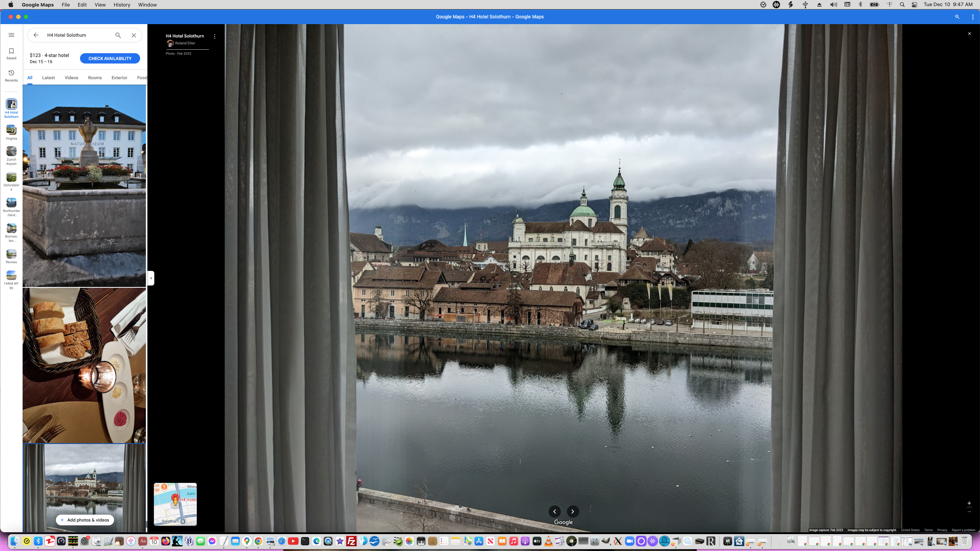980x551 pixels.
Task: Click the Saved bookmark icon
Action: (x=11, y=53)
